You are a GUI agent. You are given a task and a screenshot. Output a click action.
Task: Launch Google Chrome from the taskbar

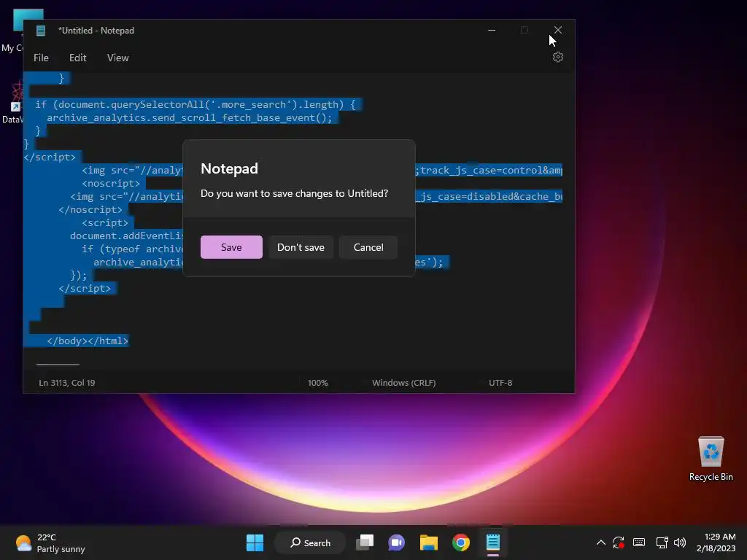pos(461,542)
